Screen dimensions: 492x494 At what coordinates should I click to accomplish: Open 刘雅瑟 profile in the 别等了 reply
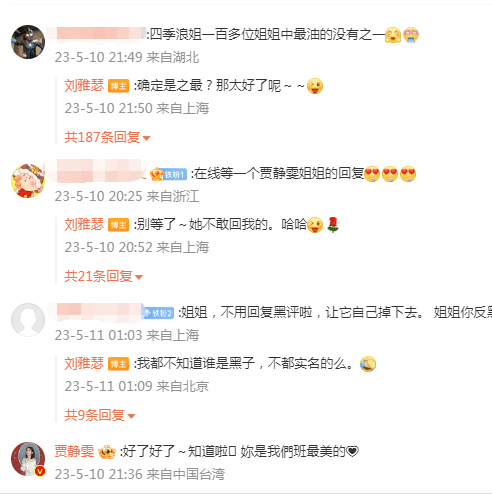[x=84, y=225]
